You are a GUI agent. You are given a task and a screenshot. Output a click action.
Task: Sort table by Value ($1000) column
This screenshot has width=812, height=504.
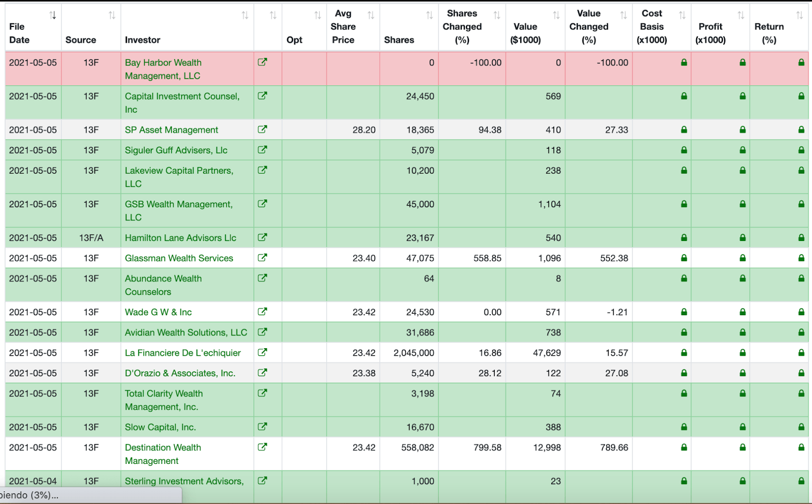pos(557,15)
